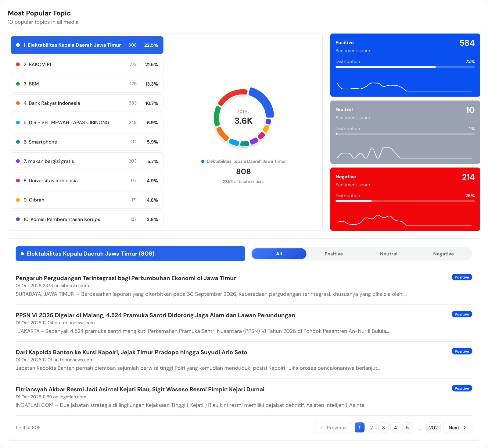This screenshot has height=448, width=488.
Task: Select the BAKOM RI topic row
Action: (x=87, y=64)
